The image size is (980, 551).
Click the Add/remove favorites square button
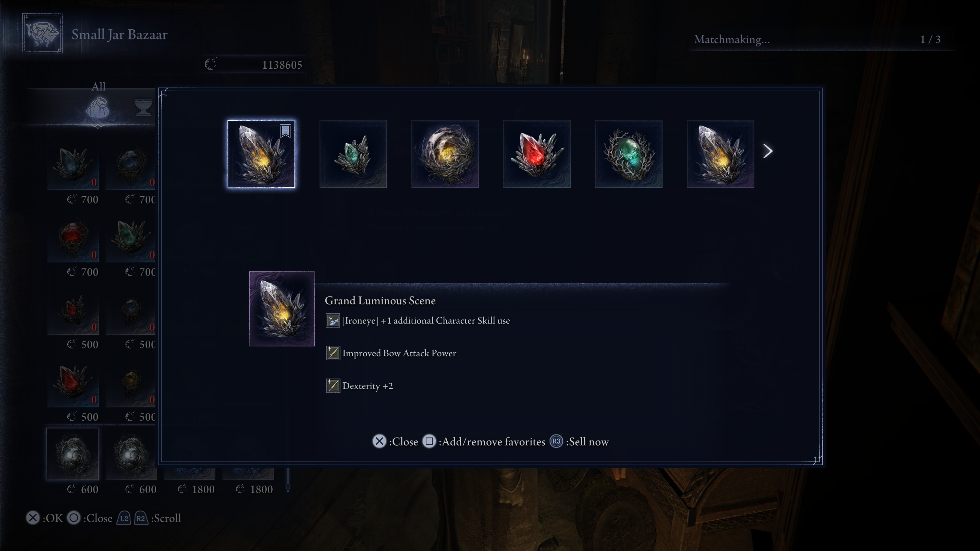pyautogui.click(x=429, y=442)
